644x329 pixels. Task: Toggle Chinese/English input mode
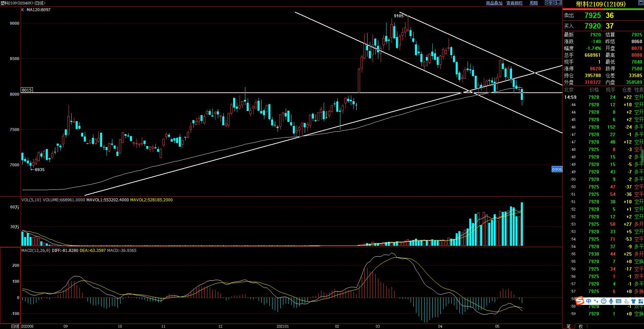[589, 301]
